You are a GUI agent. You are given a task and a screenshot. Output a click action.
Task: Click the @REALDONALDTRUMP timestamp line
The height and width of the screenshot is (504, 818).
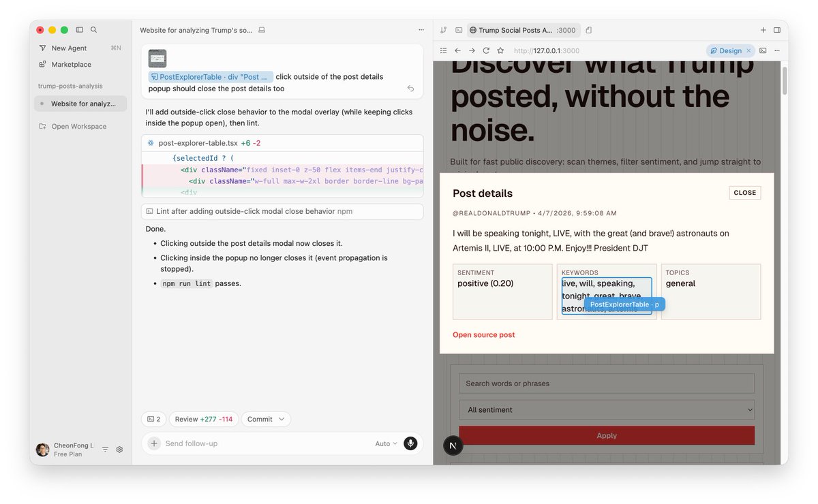pyautogui.click(x=534, y=213)
